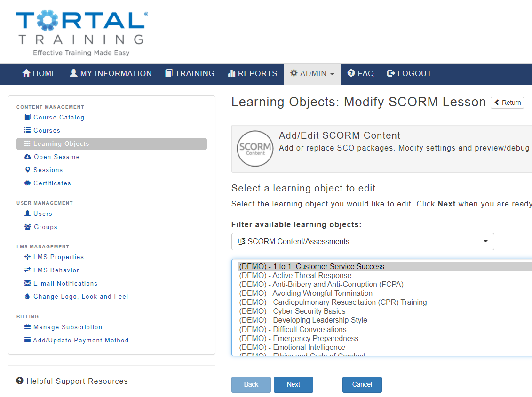This screenshot has height=397, width=532.
Task: Click the question mark icon beside FAQ
Action: (x=351, y=73)
